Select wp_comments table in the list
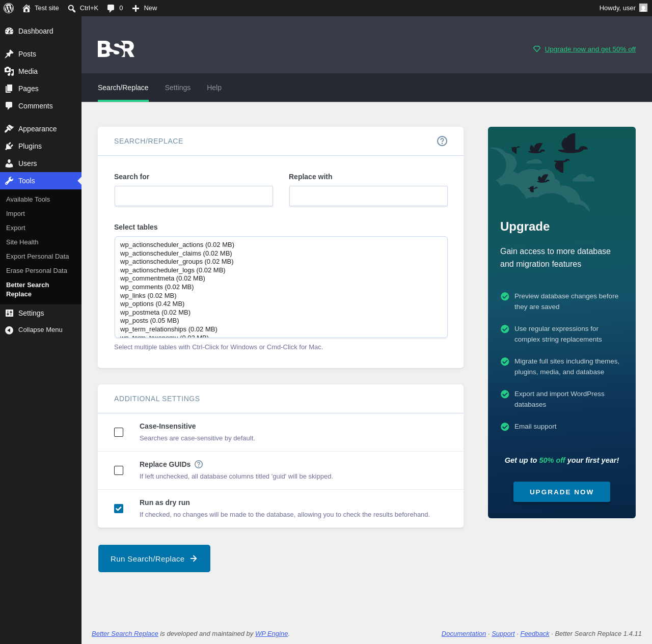The width and height of the screenshot is (652, 644). tap(281, 287)
